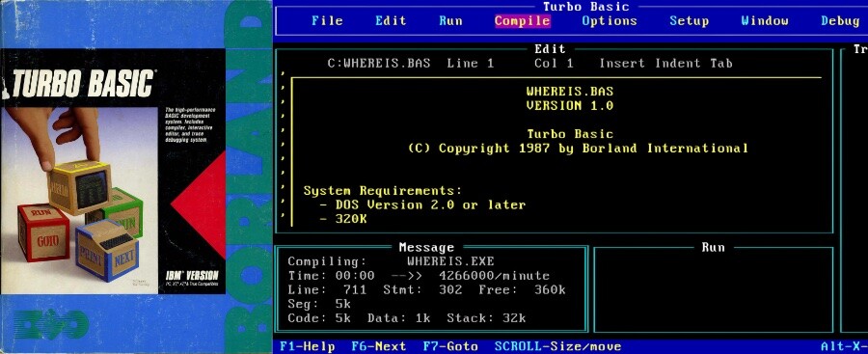Open the Edit menu

pos(391,21)
